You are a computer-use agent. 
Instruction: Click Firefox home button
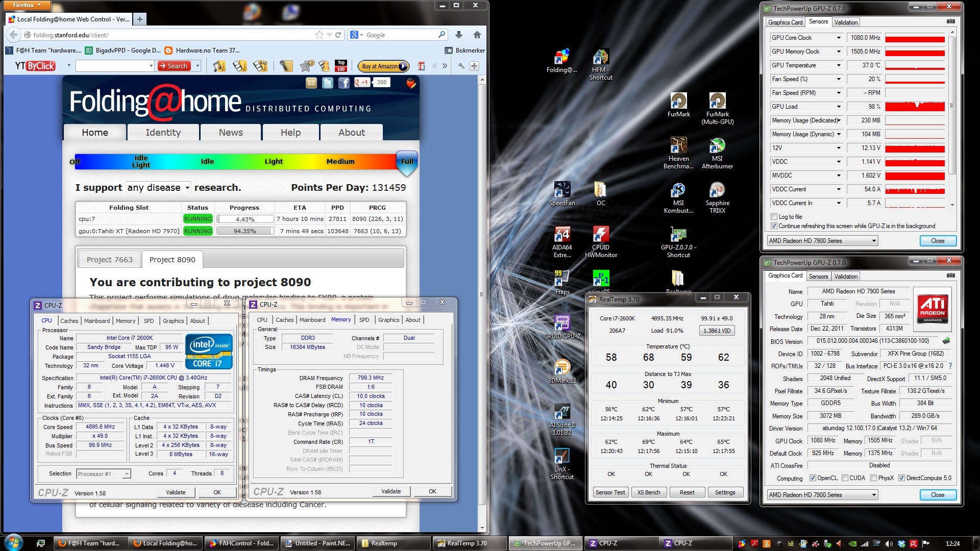point(477,35)
